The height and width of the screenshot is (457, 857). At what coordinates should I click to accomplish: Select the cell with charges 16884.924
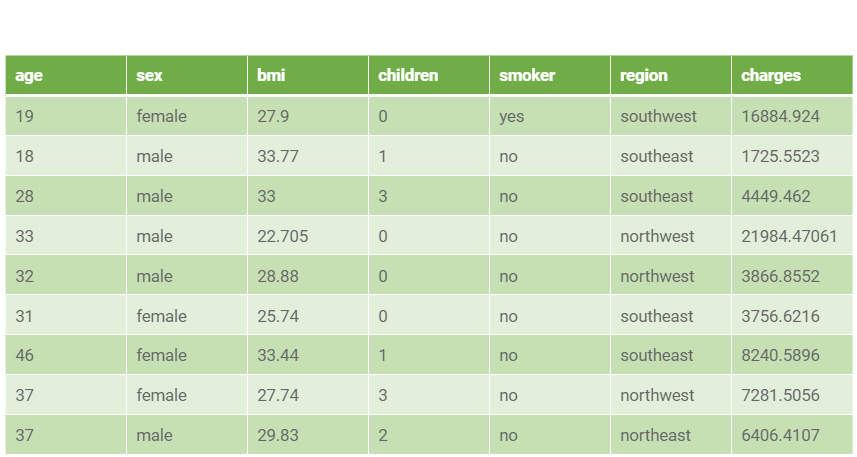pos(792,116)
